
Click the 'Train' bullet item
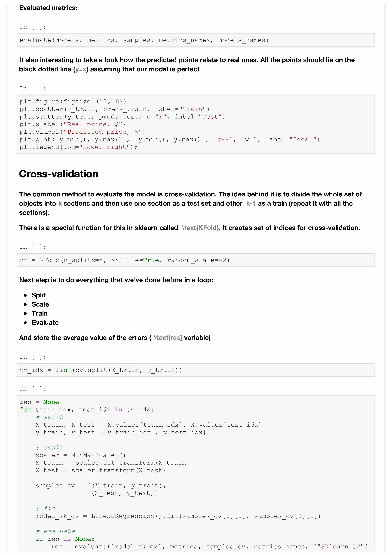point(40,313)
